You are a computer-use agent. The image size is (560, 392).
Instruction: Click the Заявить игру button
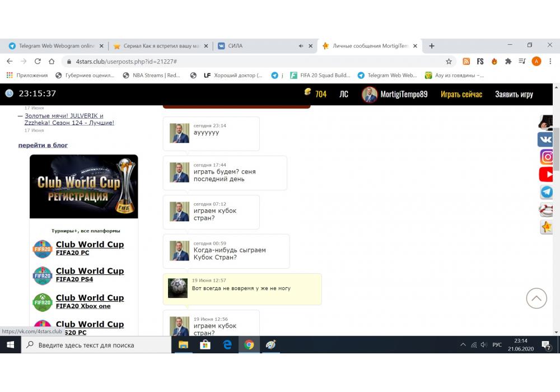[x=514, y=94]
